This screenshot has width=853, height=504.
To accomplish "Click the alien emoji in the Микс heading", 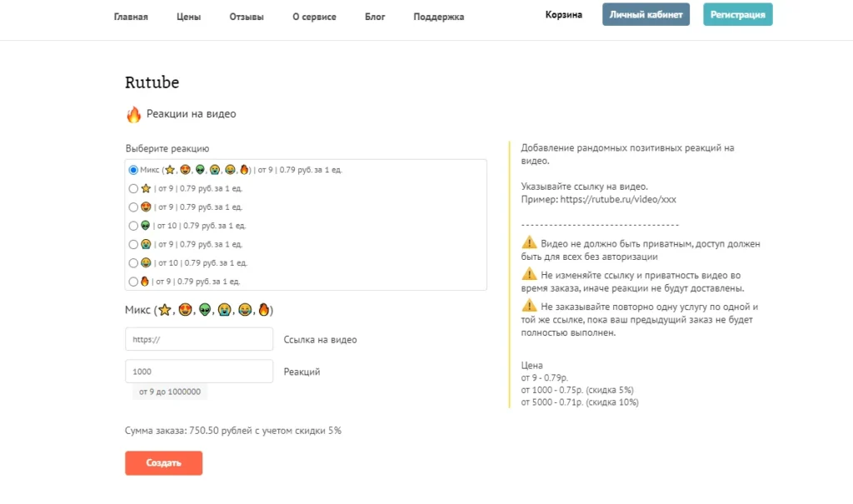I will (x=205, y=310).
